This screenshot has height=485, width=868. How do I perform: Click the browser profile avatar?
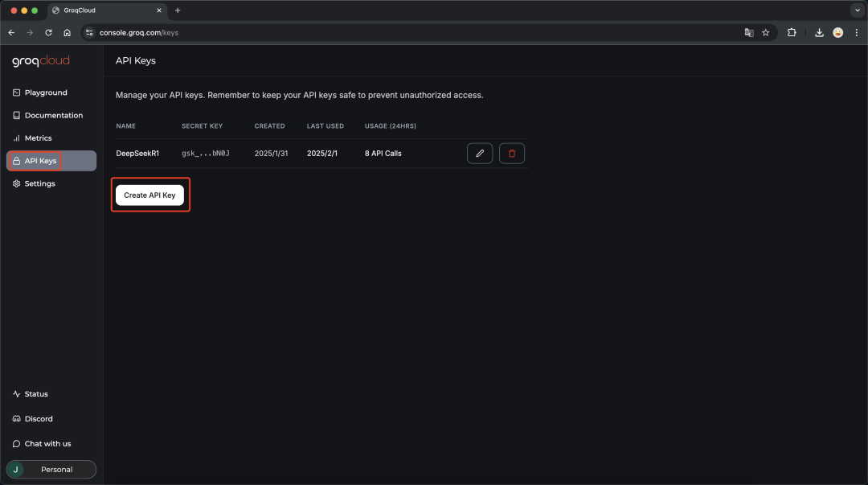coord(838,33)
